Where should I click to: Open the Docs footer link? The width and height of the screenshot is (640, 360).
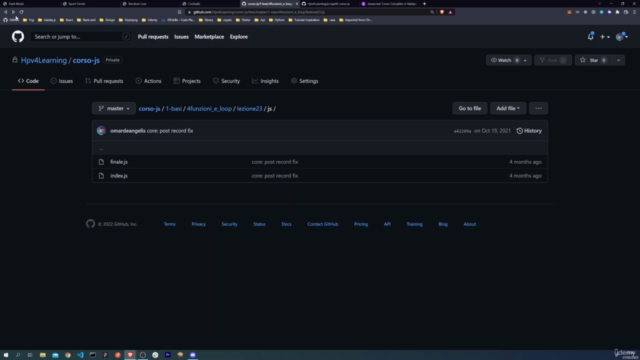click(x=287, y=224)
